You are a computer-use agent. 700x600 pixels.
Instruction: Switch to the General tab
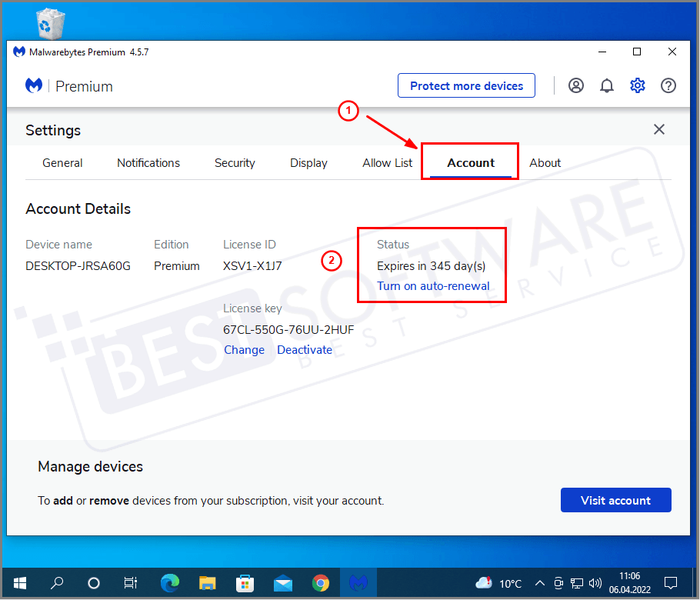click(62, 162)
